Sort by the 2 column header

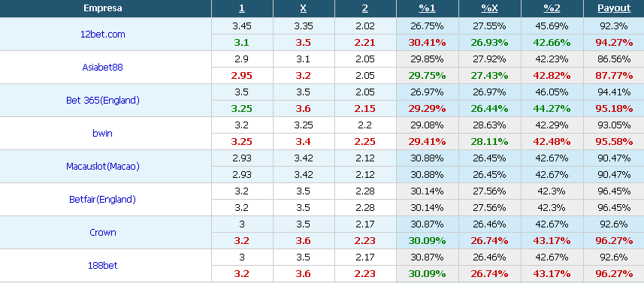click(x=365, y=8)
